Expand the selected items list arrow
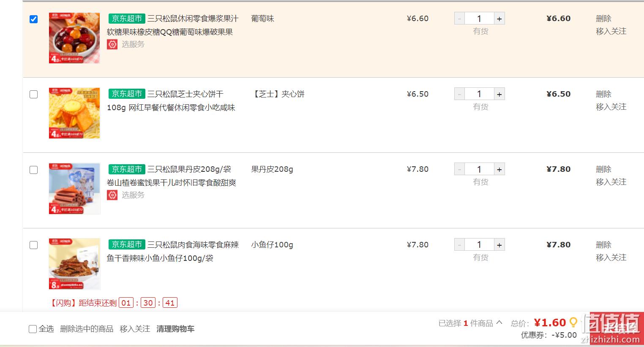Image resolution: width=644 pixels, height=347 pixels. pos(499,323)
